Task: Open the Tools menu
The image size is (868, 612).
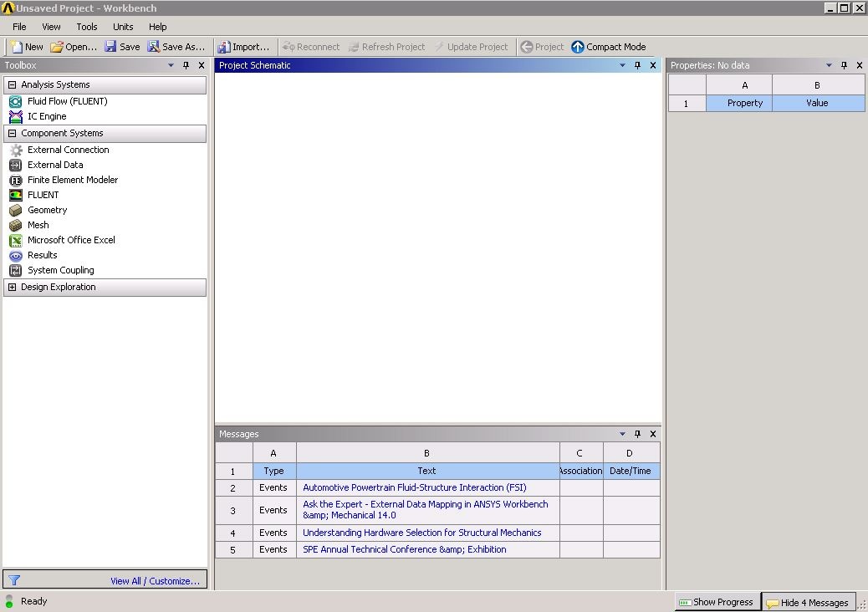Action: pos(86,27)
